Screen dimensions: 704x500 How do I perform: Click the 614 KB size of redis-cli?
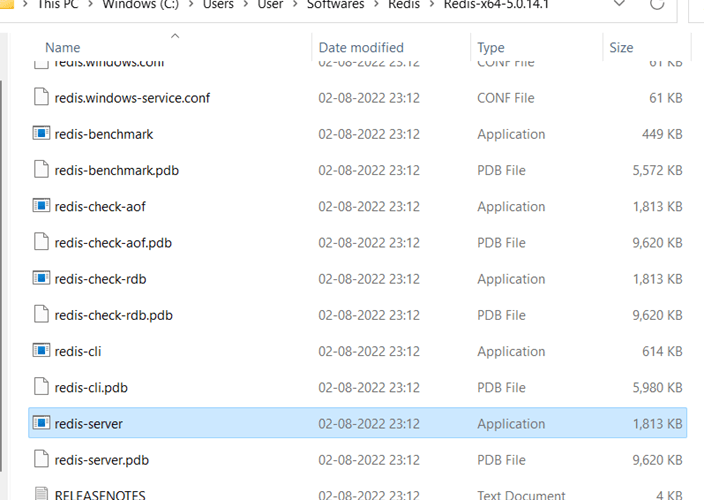pyautogui.click(x=662, y=351)
